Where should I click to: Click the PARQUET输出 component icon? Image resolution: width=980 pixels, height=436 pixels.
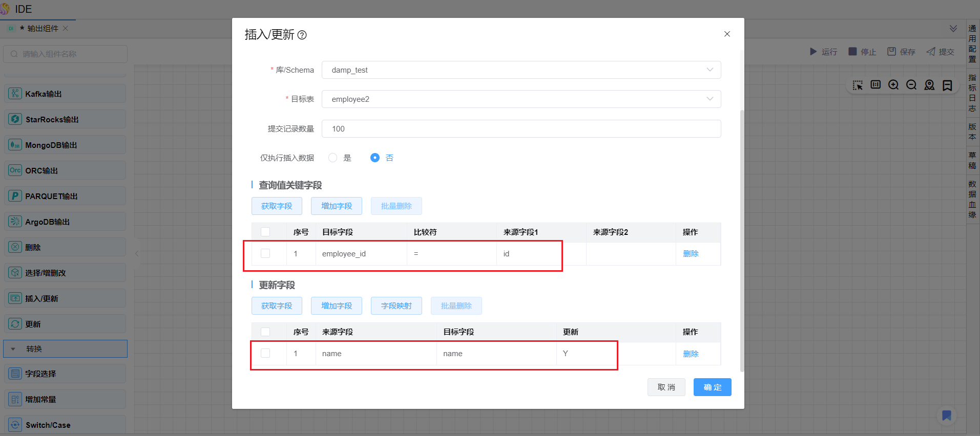[x=15, y=196]
